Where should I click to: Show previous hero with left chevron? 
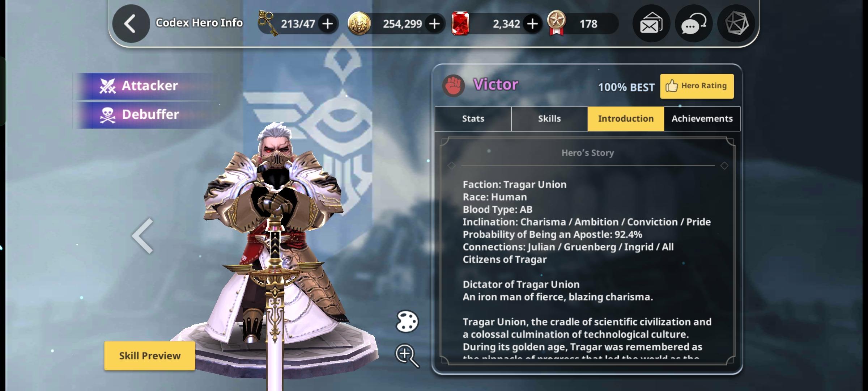[x=143, y=236]
